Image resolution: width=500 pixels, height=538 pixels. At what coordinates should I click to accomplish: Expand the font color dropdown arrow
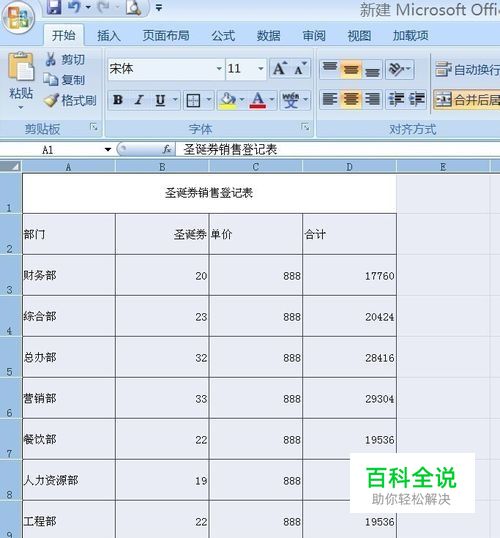(x=272, y=100)
